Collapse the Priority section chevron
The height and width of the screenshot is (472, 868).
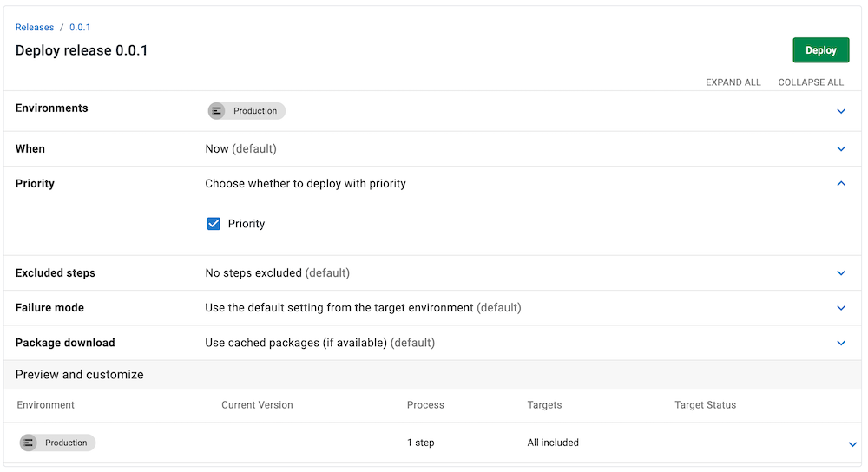(x=841, y=184)
